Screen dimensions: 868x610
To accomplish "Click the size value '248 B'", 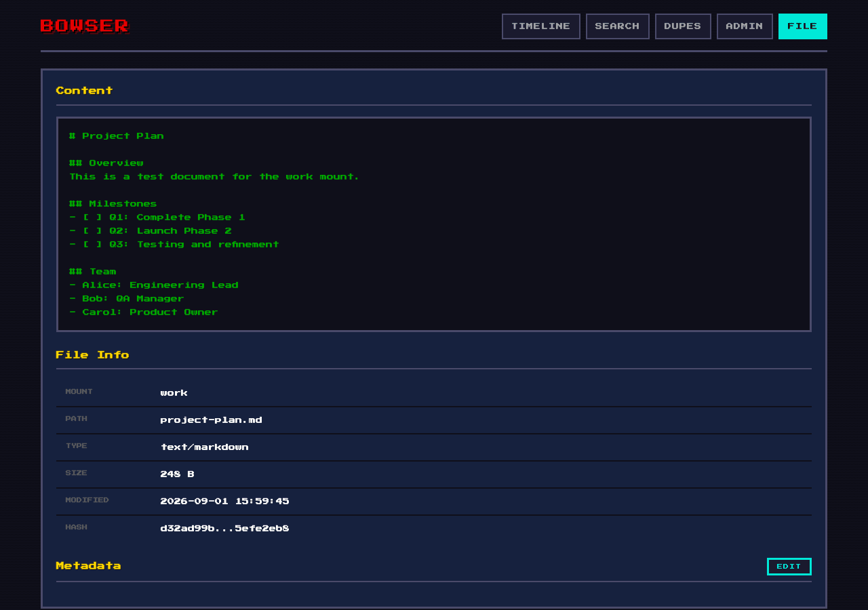I will (178, 474).
